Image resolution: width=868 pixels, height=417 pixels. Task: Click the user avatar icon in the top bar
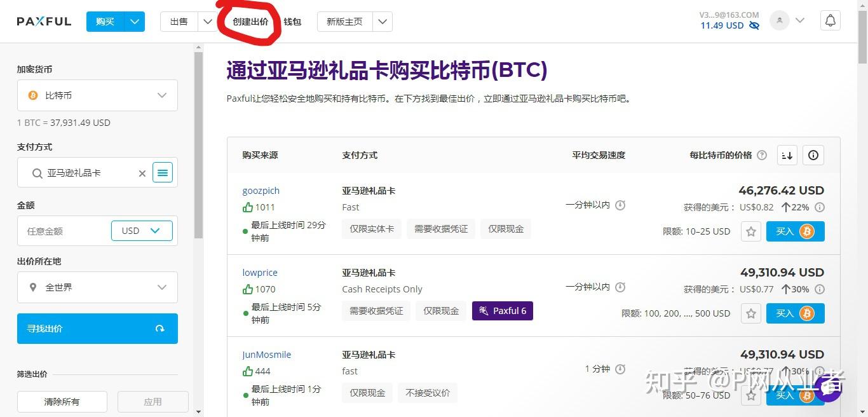click(780, 20)
